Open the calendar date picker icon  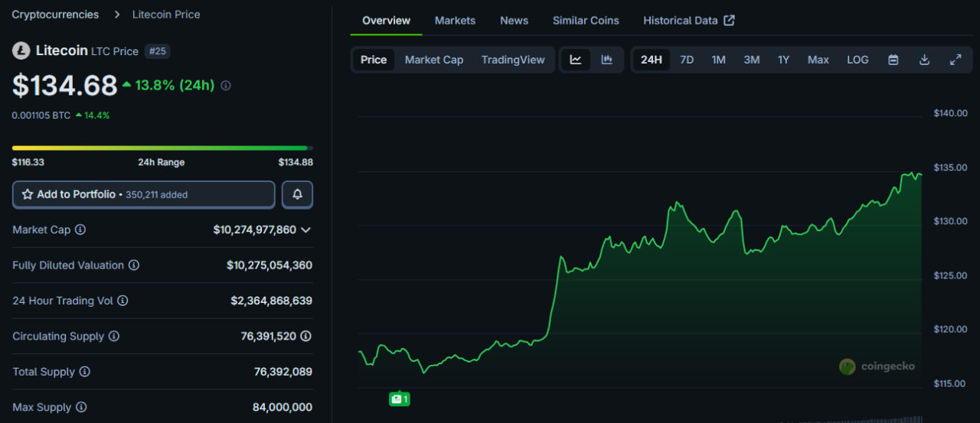pyautogui.click(x=893, y=60)
